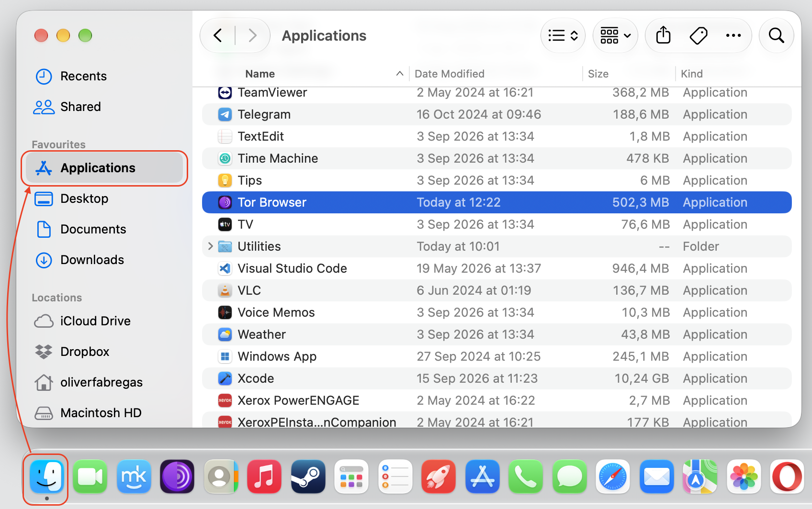The image size is (812, 509).
Task: Go forward in Finder navigation
Action: 252,35
